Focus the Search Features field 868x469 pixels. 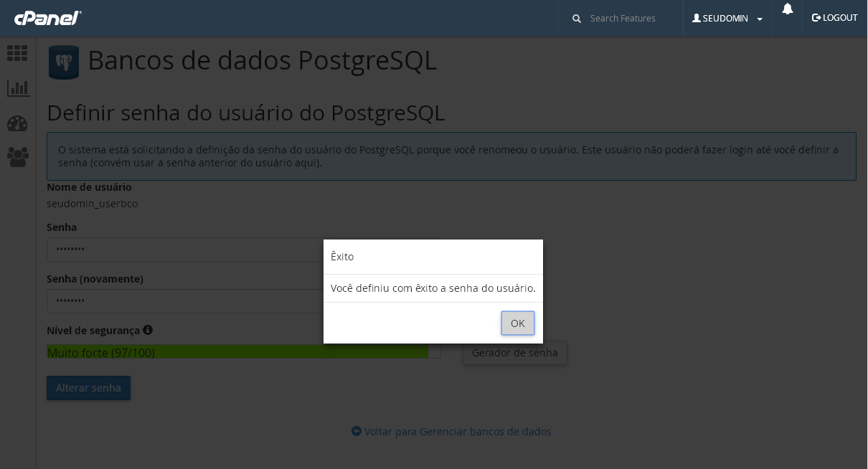click(623, 18)
